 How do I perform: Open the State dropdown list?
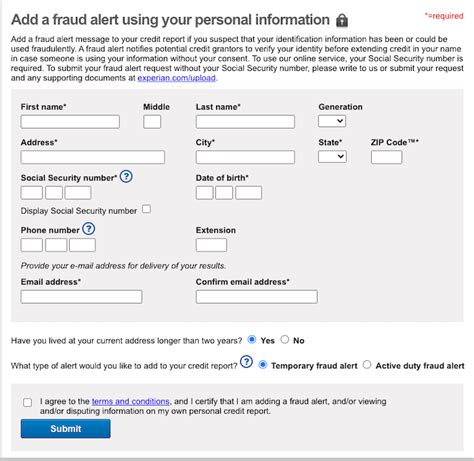click(332, 157)
